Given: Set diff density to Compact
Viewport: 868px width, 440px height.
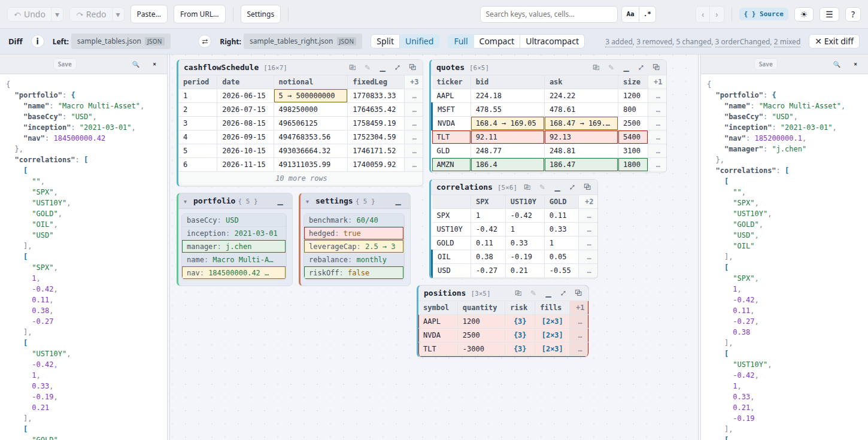Looking at the screenshot, I should (x=497, y=41).
